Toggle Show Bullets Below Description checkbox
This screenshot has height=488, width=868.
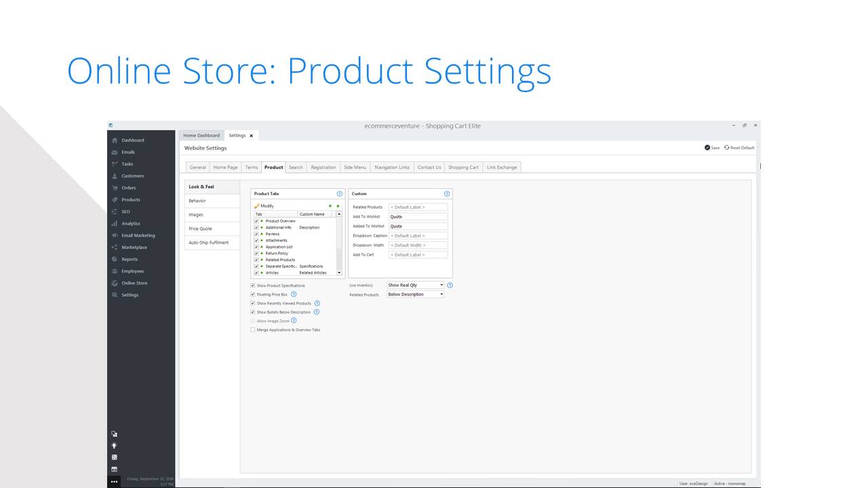pyautogui.click(x=253, y=312)
